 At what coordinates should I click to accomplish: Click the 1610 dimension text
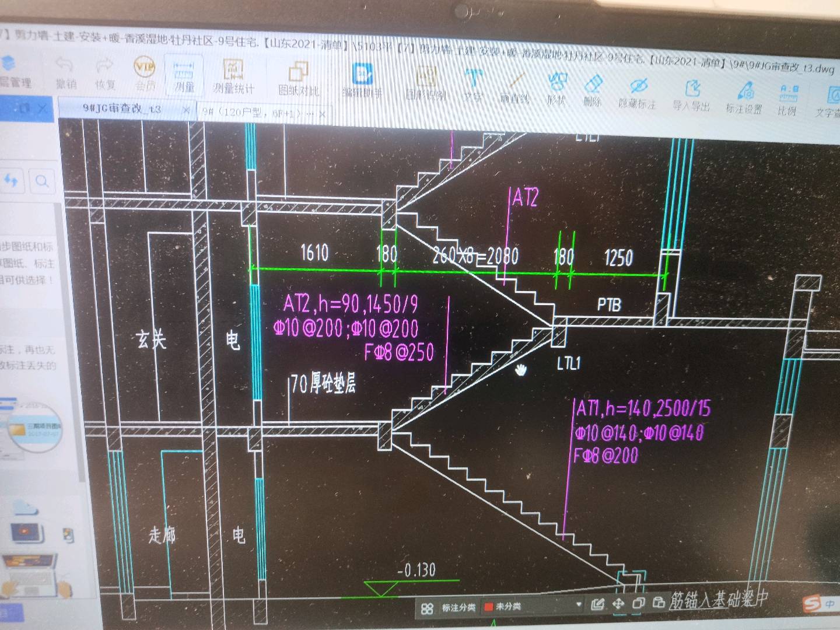(x=314, y=253)
